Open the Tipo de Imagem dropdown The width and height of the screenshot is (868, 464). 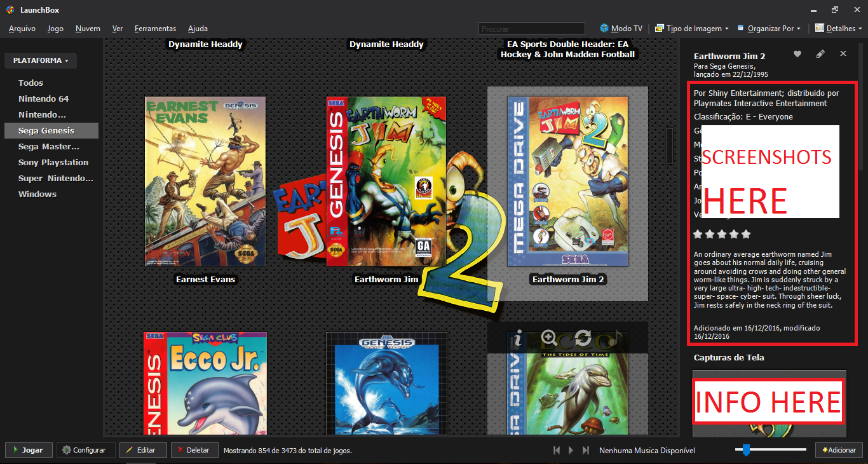click(691, 29)
